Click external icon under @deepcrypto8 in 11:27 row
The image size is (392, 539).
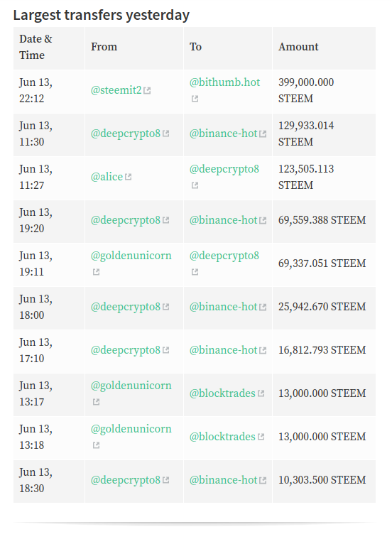[195, 185]
